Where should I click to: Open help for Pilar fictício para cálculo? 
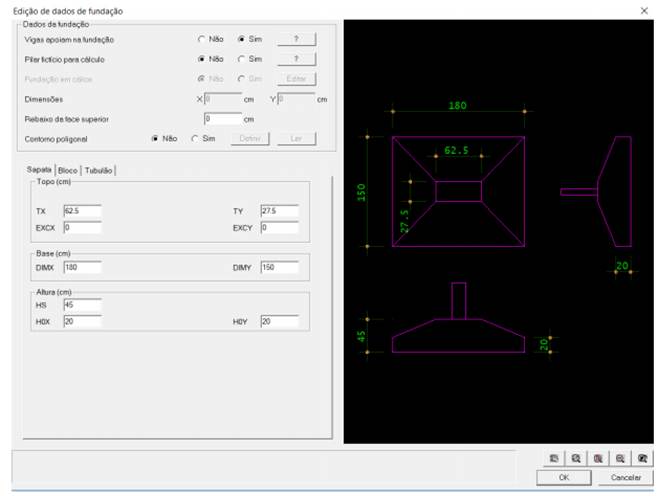point(296,59)
